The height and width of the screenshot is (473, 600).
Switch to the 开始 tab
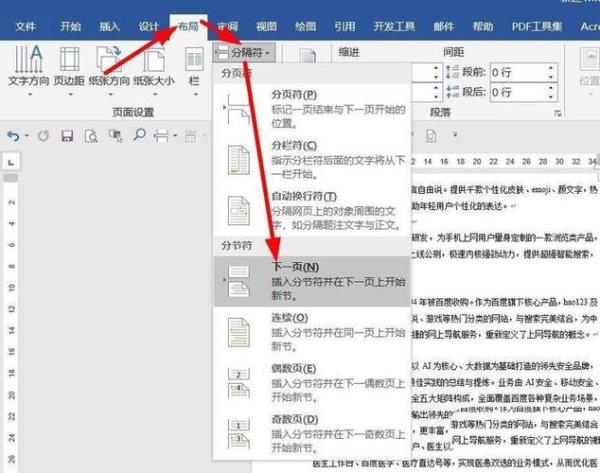pos(70,26)
